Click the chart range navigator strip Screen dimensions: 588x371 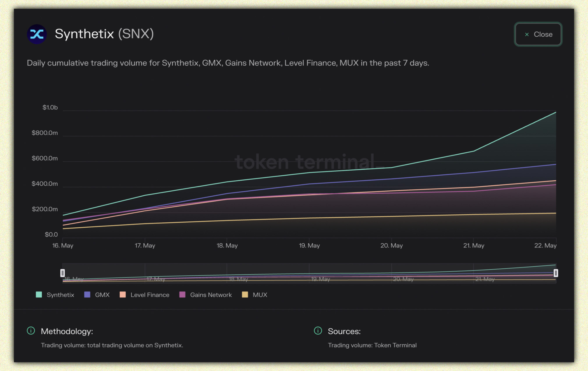(309, 273)
